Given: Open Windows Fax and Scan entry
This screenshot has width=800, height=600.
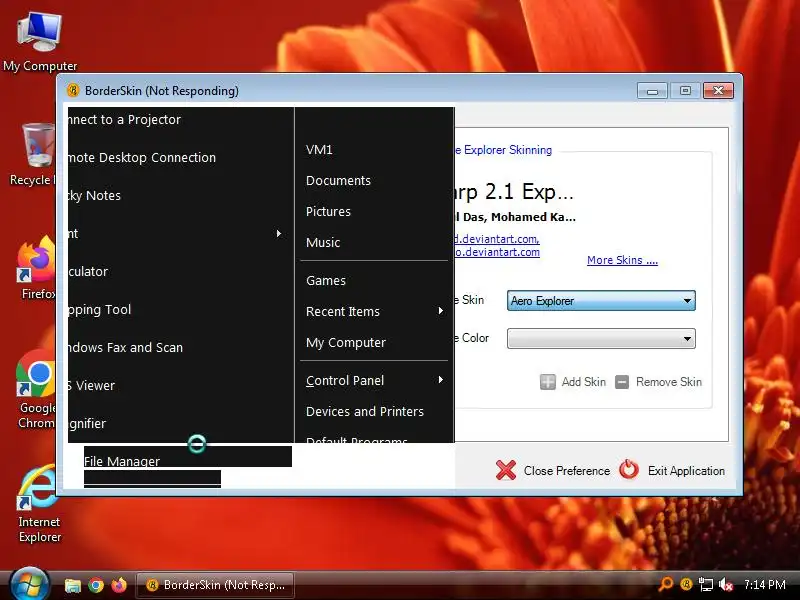Looking at the screenshot, I should [x=181, y=347].
